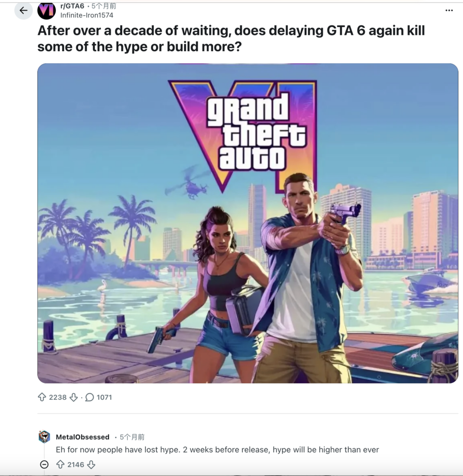This screenshot has width=463, height=476.
Task: Click the post's 5个月前 timestamp
Action: [104, 6]
